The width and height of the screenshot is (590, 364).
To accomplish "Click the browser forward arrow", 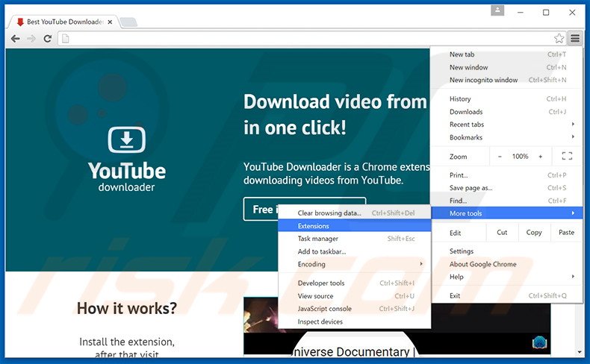I will pos(31,38).
